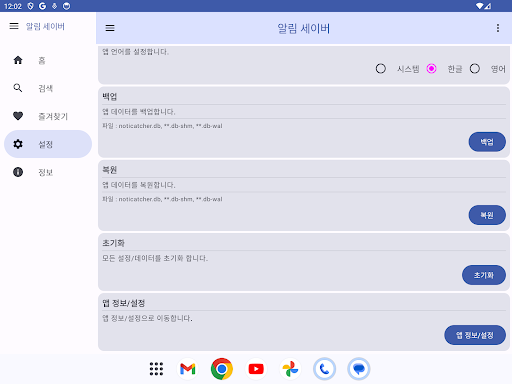Go to 설정 menu item
This screenshot has width=512, height=384.
(48, 144)
